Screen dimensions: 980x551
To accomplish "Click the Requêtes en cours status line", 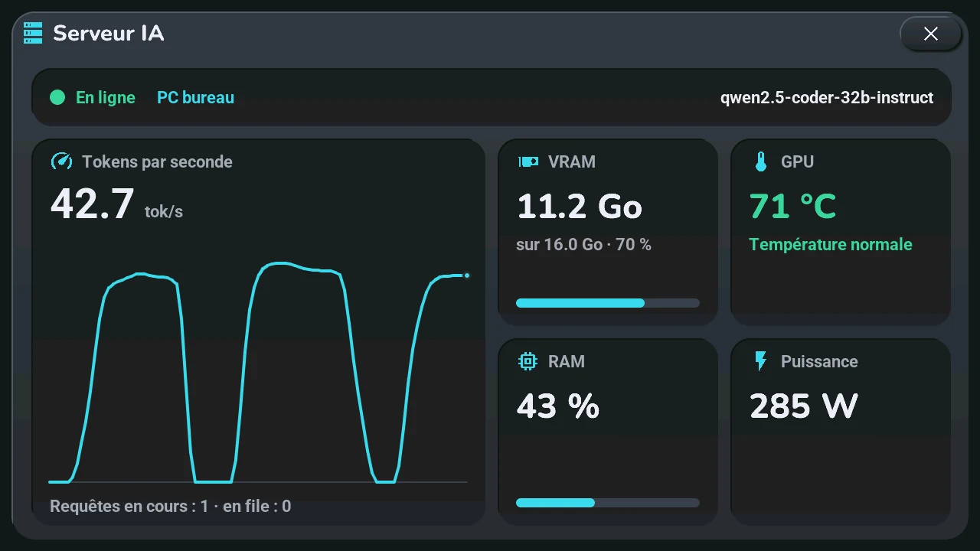I will (170, 506).
